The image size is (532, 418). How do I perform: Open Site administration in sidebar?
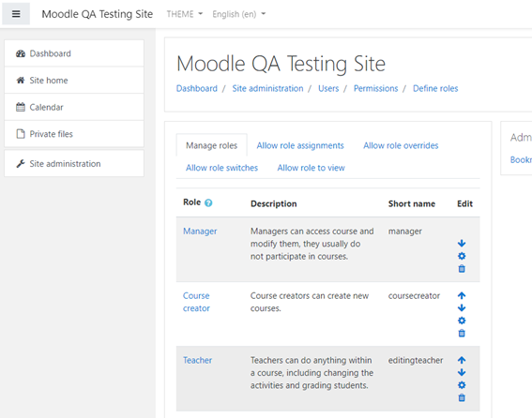[74, 164]
